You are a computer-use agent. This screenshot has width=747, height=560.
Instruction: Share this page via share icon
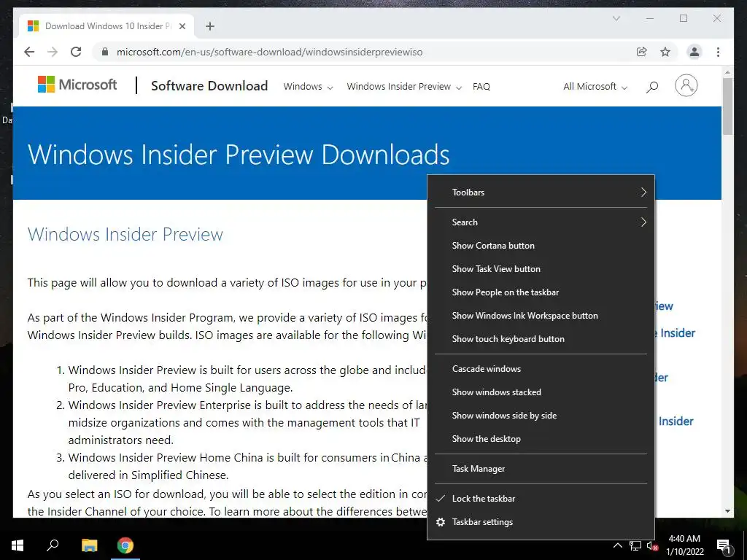[642, 52]
